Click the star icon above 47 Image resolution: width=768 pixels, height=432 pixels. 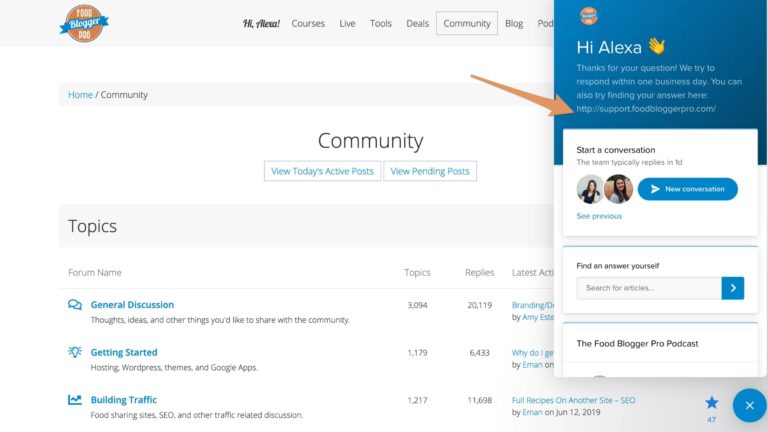712,403
